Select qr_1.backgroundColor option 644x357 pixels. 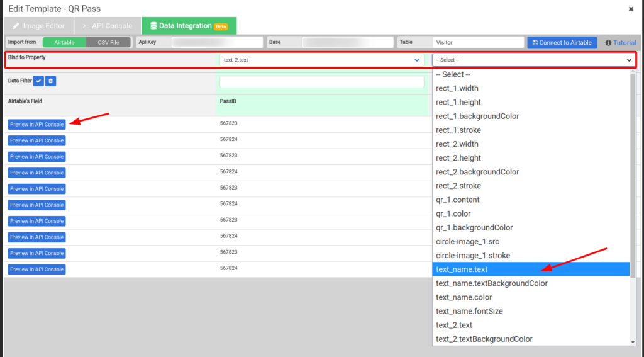(531, 229)
